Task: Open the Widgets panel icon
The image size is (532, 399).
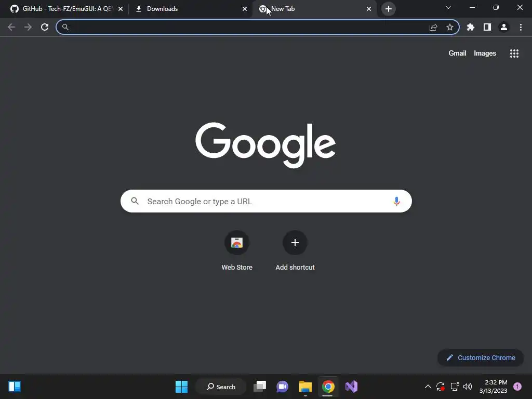Action: [15, 387]
